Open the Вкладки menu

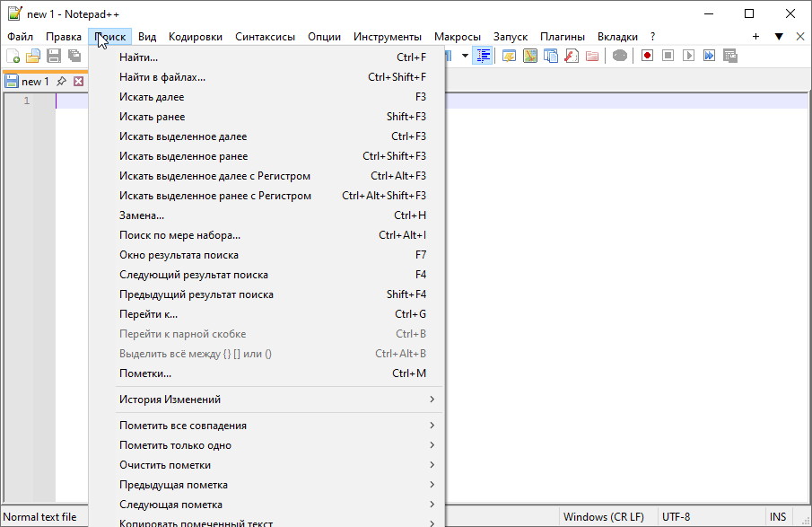coord(617,37)
